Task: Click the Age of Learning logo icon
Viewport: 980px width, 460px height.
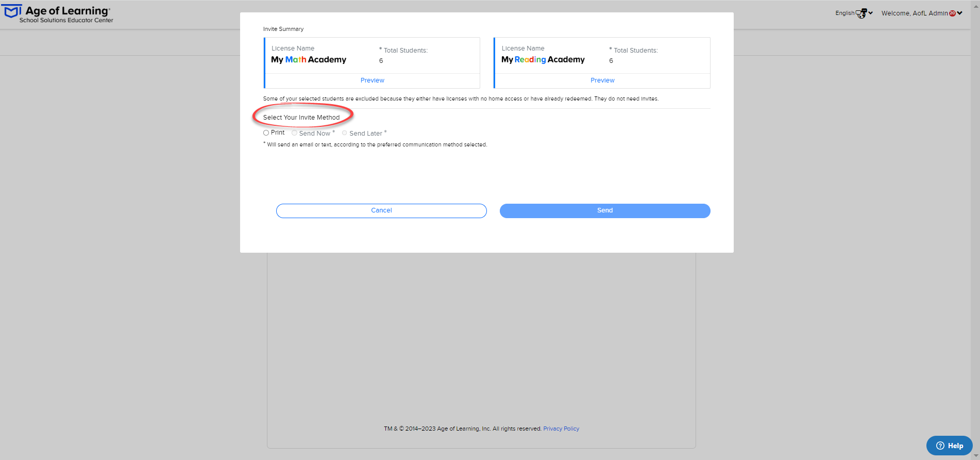Action: click(12, 11)
